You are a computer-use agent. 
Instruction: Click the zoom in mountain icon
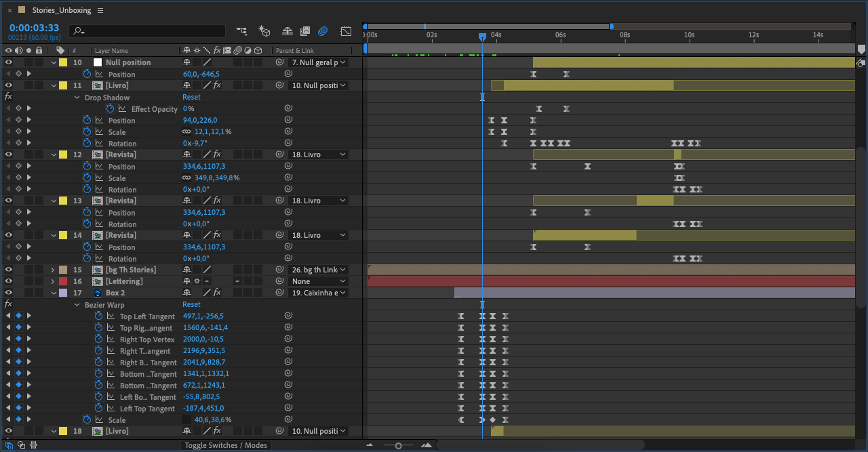[x=427, y=445]
